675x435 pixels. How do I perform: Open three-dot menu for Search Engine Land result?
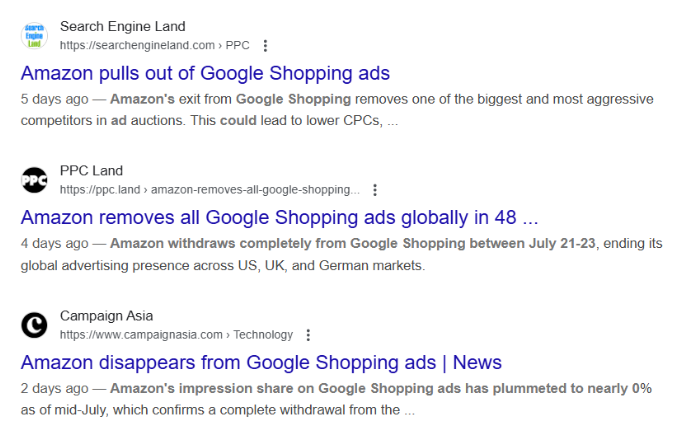point(265,46)
